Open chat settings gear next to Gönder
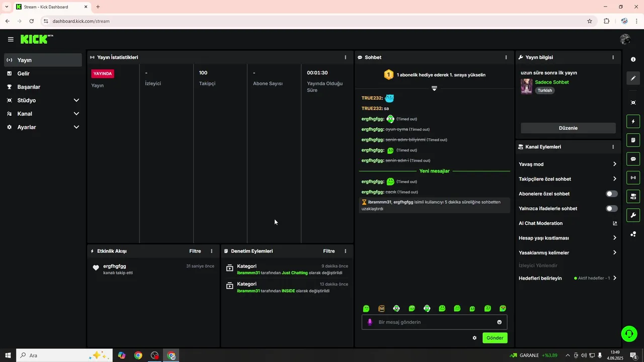Screen dimensions: 644x362 pos(474,338)
